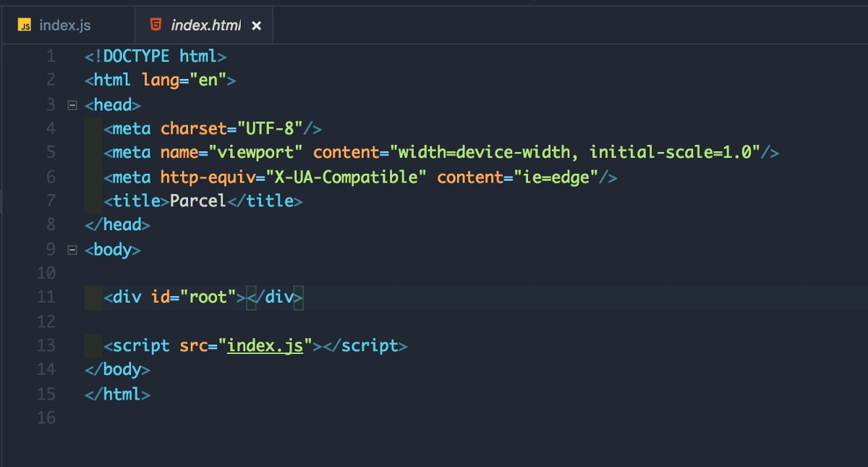Click line number 1 in the gutter
Screen dimensions: 868x467
click(51, 56)
